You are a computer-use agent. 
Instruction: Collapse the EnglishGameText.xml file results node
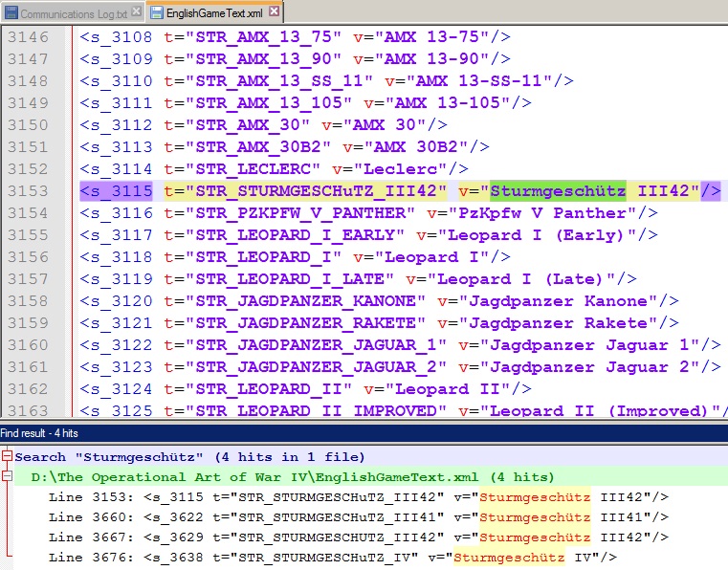click(7, 476)
